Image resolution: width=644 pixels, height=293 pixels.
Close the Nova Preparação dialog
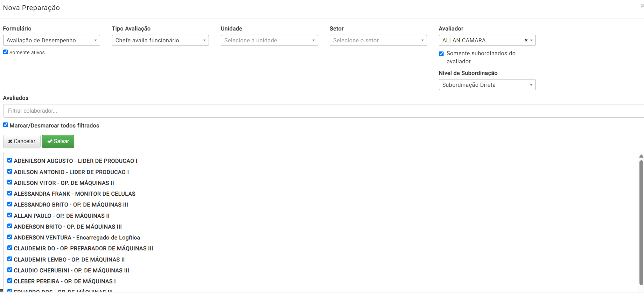(642, 6)
